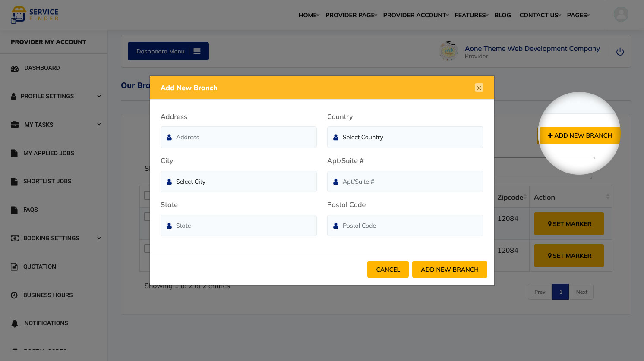Viewport: 644px width, 361px height.
Task: Click the Business Hours clock icon
Action: tap(14, 295)
